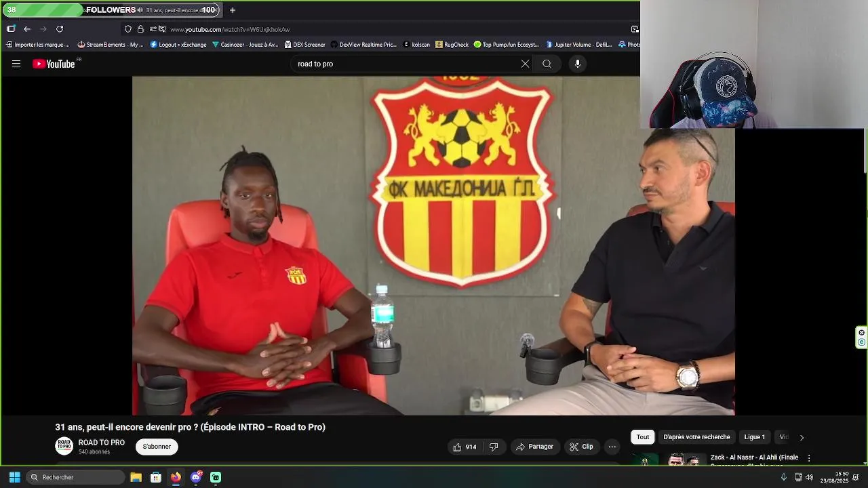Open DexView Realtime Price bookmark
Image resolution: width=868 pixels, height=488 pixels.
click(x=363, y=45)
